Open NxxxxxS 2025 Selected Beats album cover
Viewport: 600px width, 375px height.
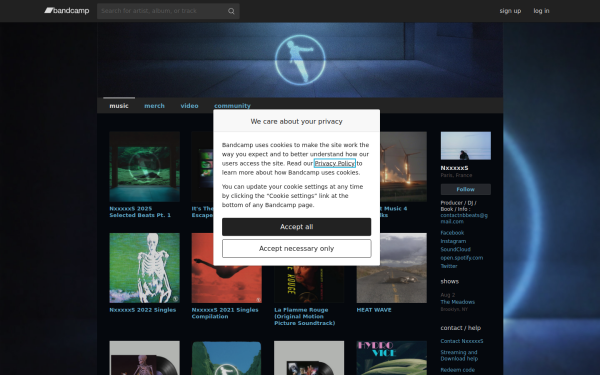[145, 167]
